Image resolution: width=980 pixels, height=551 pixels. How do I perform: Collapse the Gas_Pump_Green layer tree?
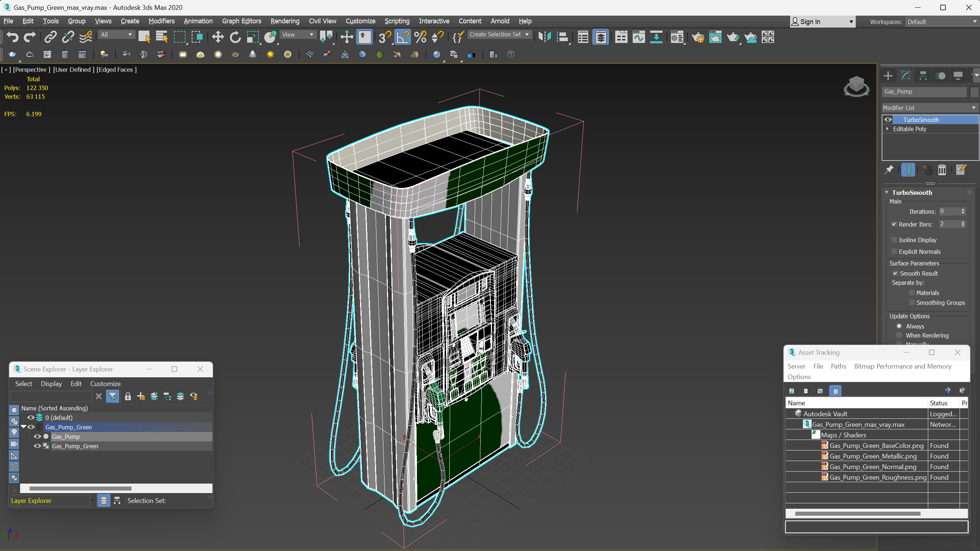coord(24,427)
